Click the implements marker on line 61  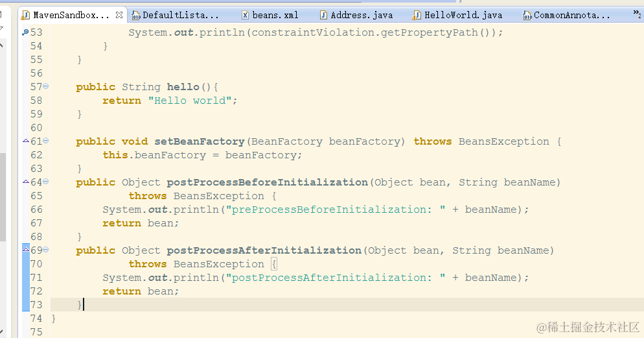pos(25,141)
